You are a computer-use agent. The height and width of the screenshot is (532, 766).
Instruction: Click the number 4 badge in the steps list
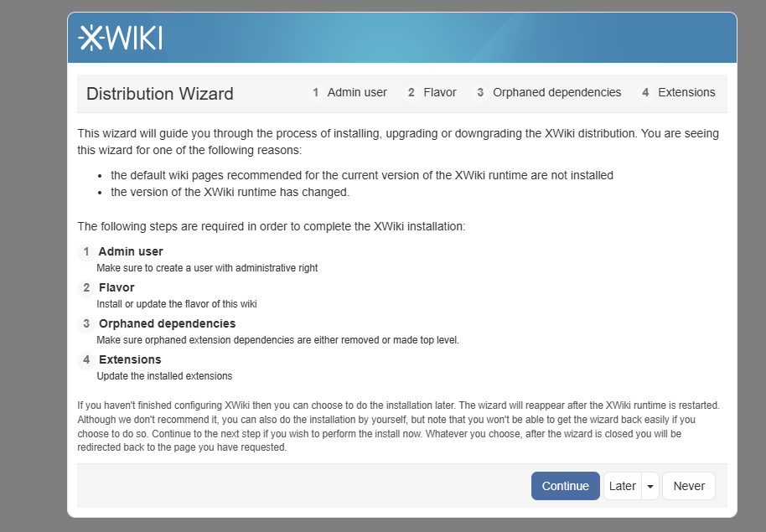86,359
